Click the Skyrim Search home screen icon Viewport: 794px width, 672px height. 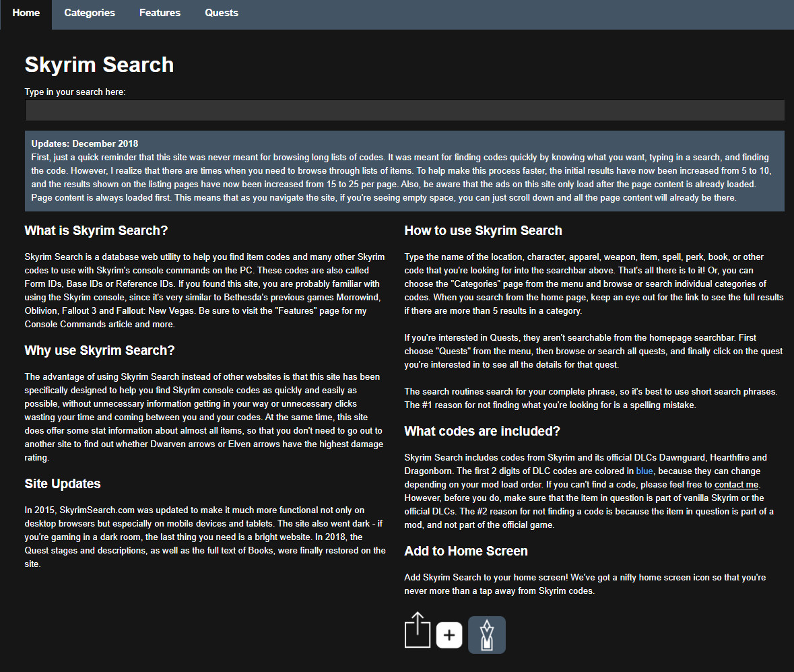pyautogui.click(x=487, y=635)
